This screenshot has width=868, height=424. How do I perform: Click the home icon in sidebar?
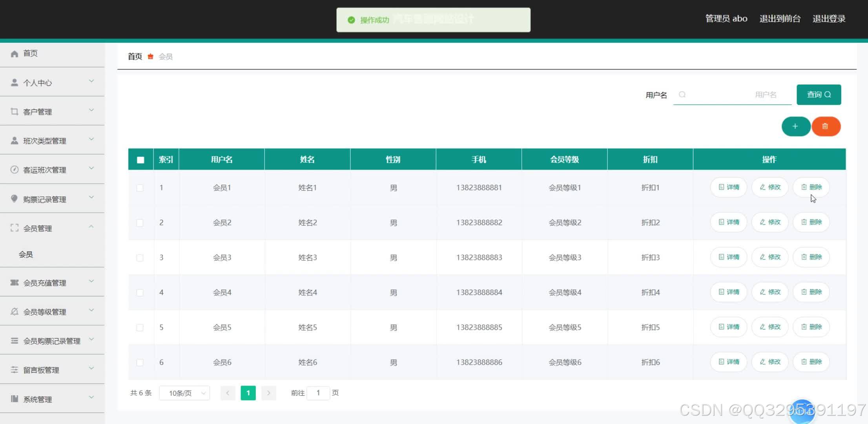click(15, 54)
